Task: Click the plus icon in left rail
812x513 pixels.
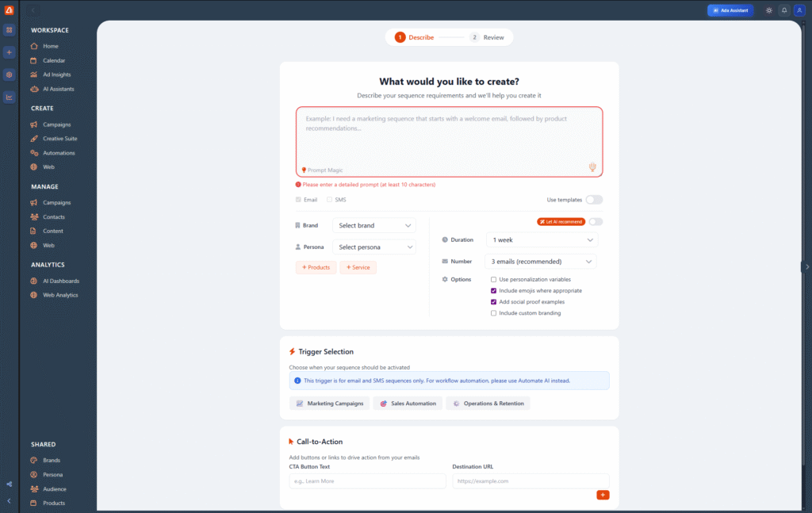Action: click(9, 52)
